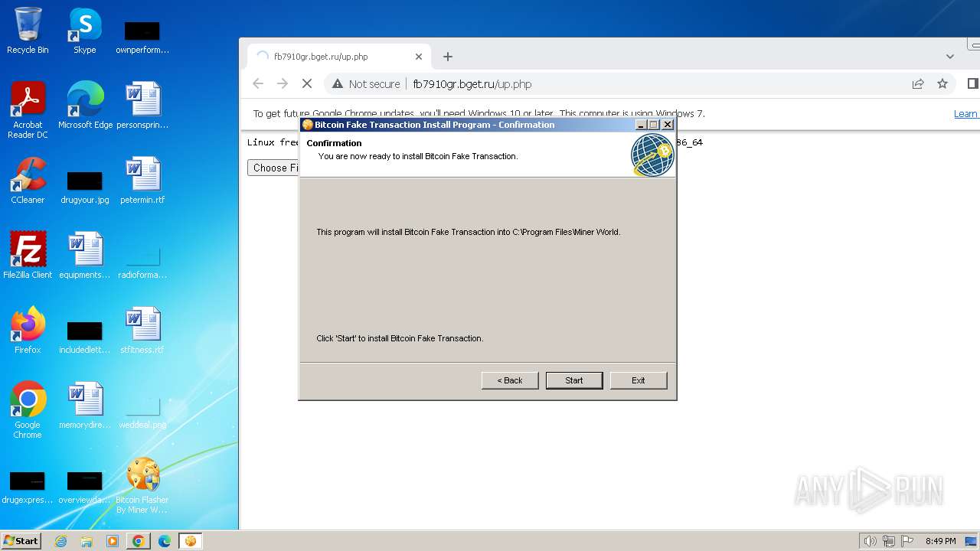Open Windows Explorer from the taskbar
This screenshot has width=980, height=551.
tap(87, 541)
